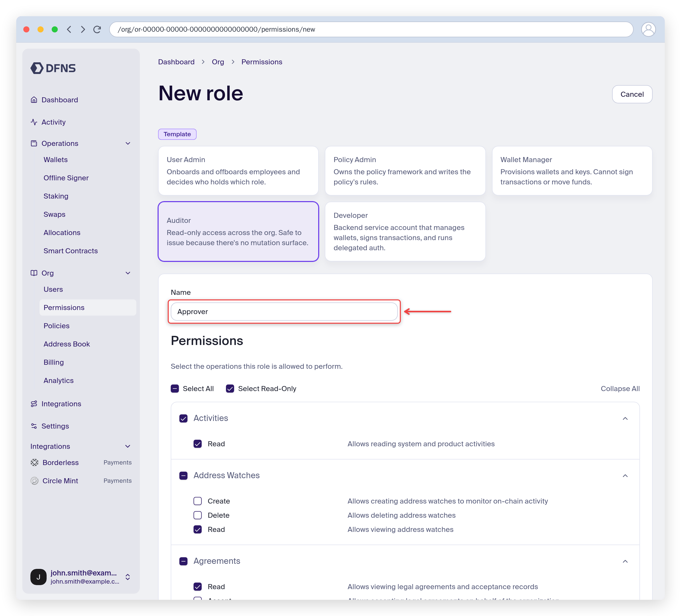Click the DFNS logo
681x616 pixels.
point(53,68)
